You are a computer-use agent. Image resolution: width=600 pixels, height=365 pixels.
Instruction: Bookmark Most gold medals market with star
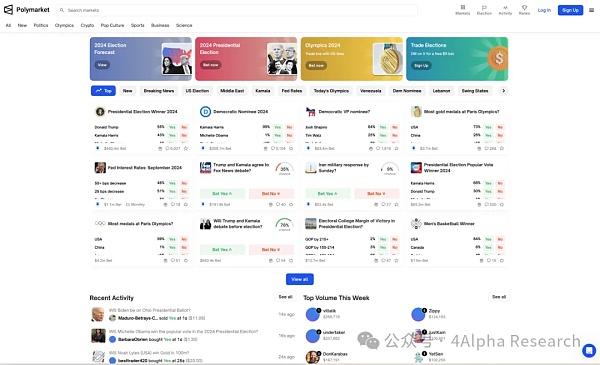[502, 148]
